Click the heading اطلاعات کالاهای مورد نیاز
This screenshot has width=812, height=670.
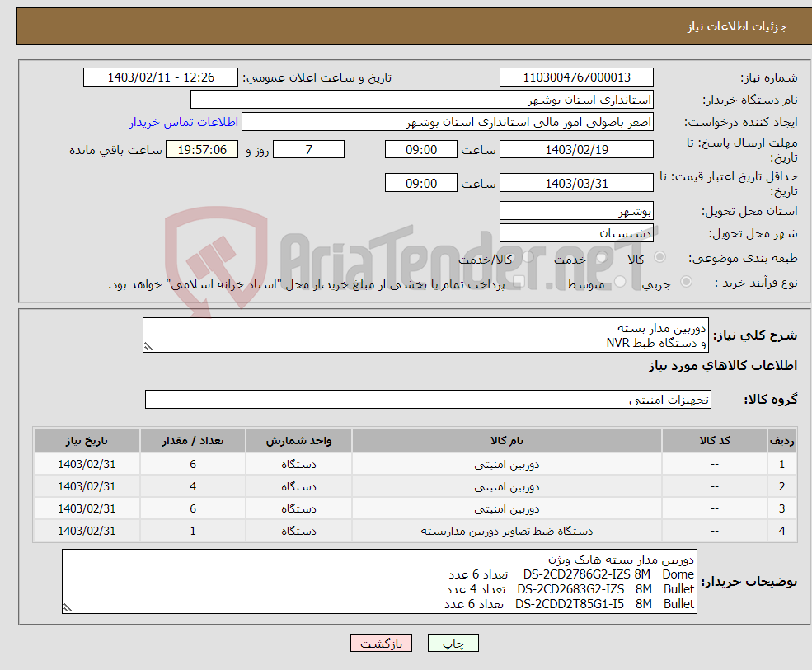click(x=723, y=366)
